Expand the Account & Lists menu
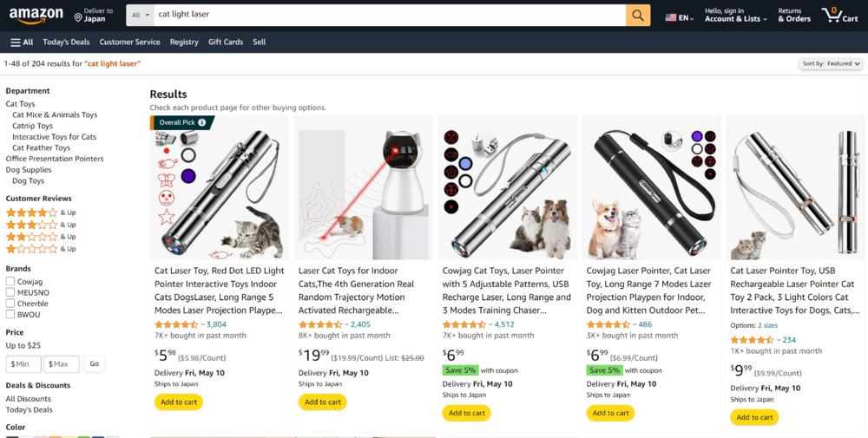 point(734,19)
